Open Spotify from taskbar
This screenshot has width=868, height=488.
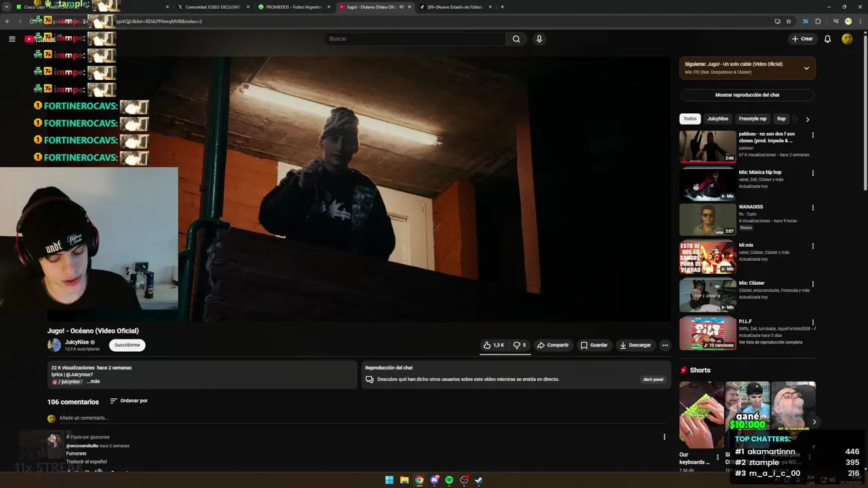pos(449,480)
